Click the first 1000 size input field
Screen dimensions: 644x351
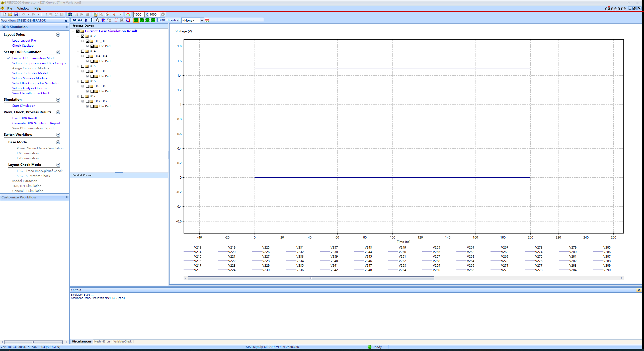139,15
